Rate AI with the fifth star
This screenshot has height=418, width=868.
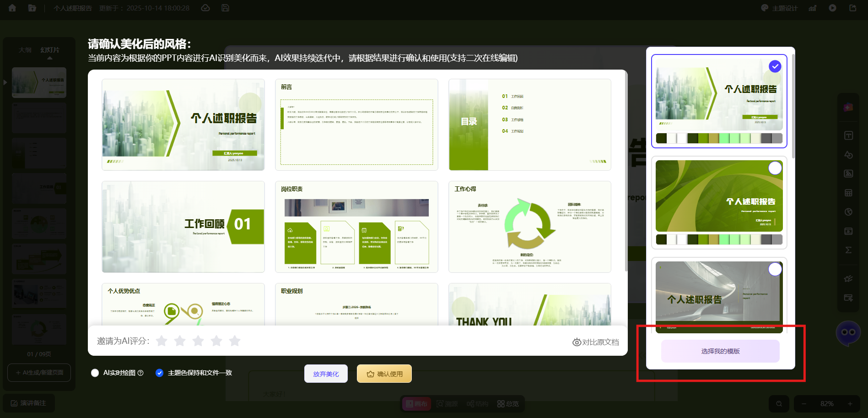[235, 341]
